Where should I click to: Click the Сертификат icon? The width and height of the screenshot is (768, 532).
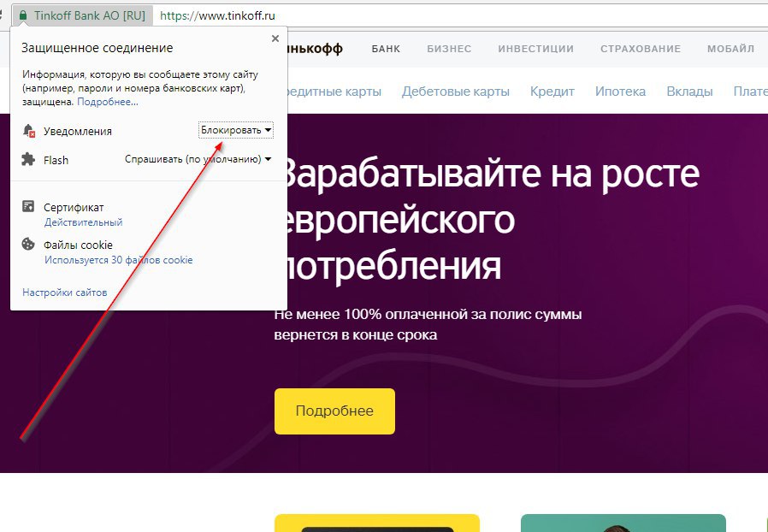[x=28, y=206]
